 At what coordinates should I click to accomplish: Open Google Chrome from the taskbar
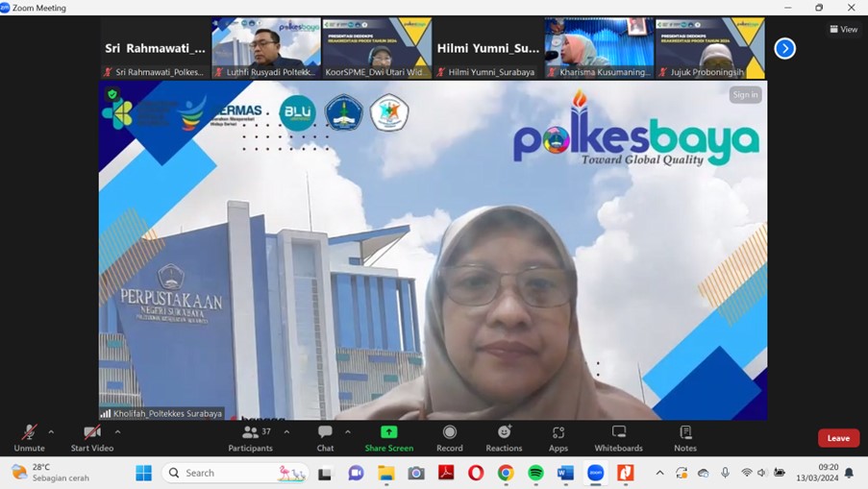point(506,473)
